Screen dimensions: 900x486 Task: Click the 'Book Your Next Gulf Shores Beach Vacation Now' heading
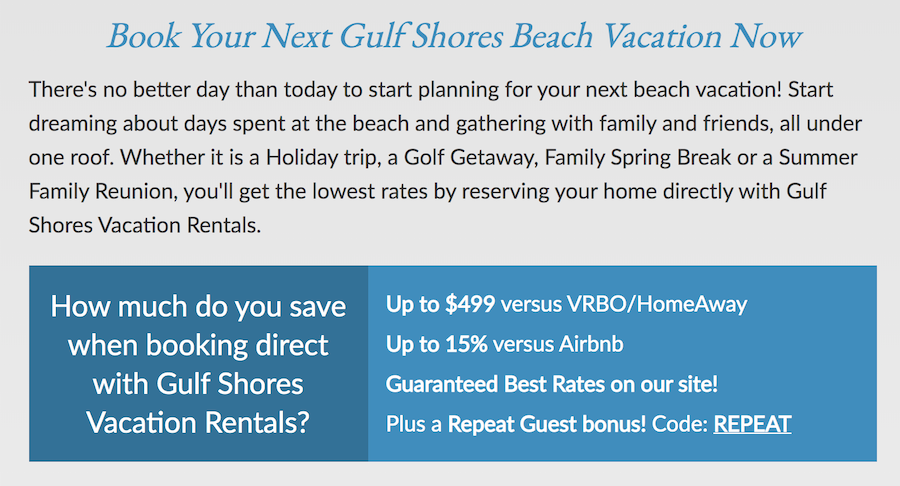click(x=453, y=36)
